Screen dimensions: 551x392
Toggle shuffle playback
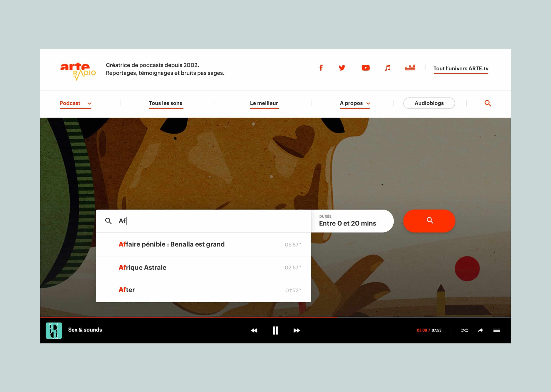tap(464, 330)
